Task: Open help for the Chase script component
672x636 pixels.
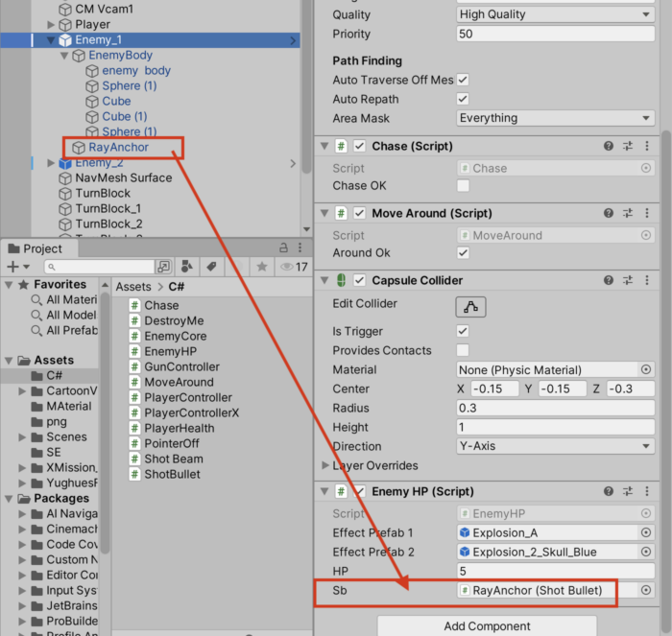Action: (x=609, y=146)
